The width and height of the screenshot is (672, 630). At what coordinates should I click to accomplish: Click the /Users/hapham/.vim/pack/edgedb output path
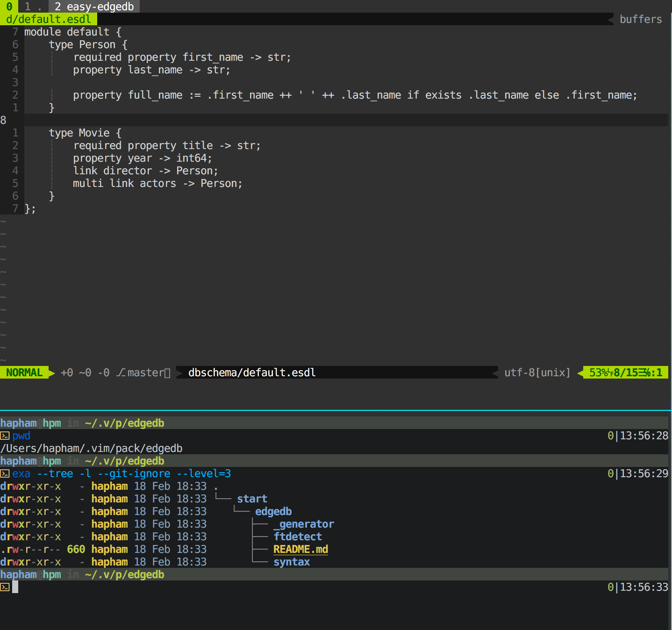91,448
